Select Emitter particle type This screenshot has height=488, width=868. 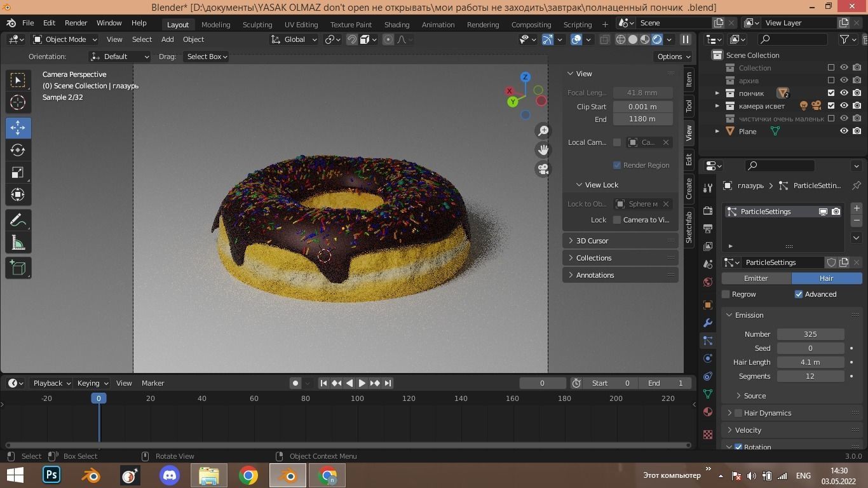pyautogui.click(x=756, y=278)
